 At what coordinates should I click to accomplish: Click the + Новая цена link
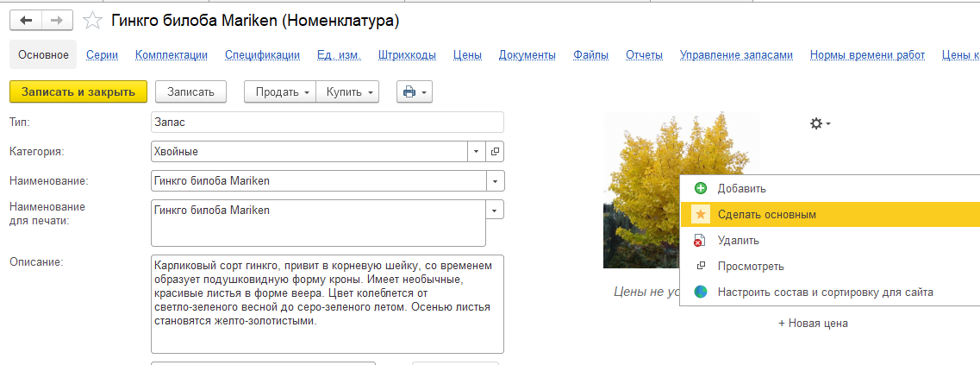(x=813, y=324)
